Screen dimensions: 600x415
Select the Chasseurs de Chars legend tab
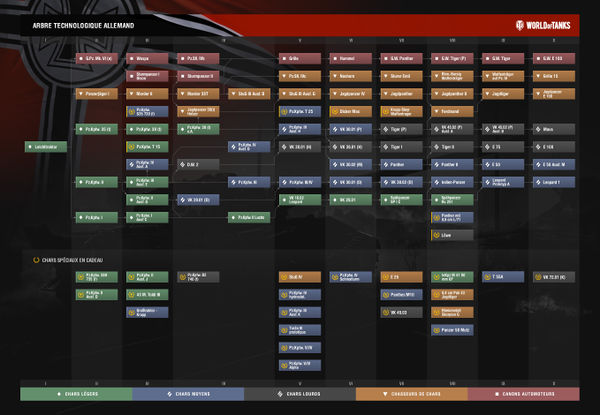(412, 394)
